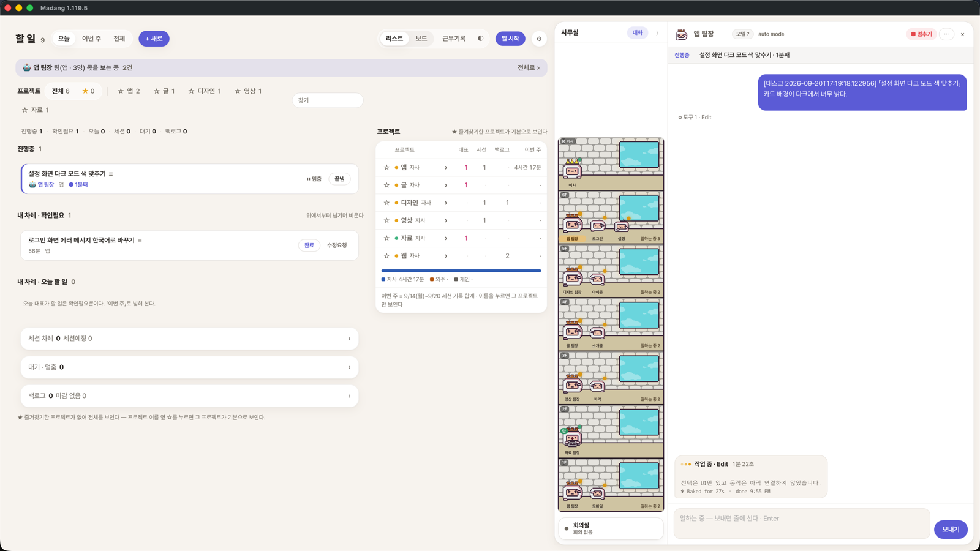Open the 영상 project row chevron
The height and width of the screenshot is (551, 980).
pos(446,220)
